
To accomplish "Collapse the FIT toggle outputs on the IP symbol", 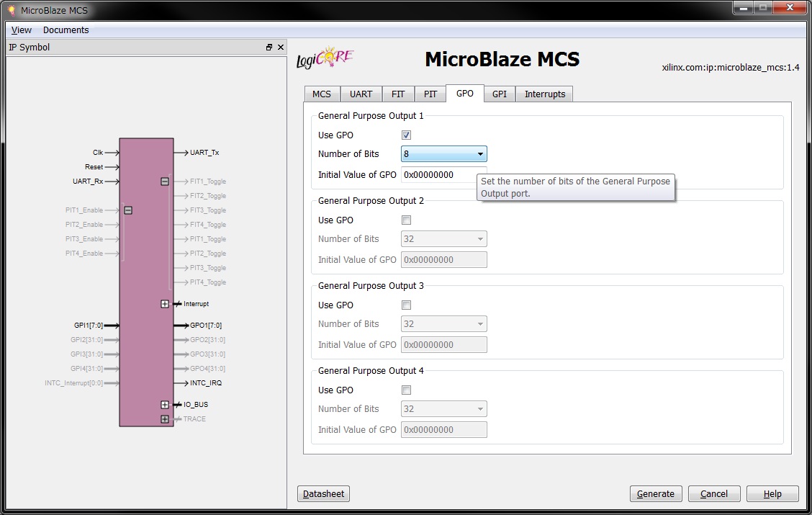I will tap(165, 182).
